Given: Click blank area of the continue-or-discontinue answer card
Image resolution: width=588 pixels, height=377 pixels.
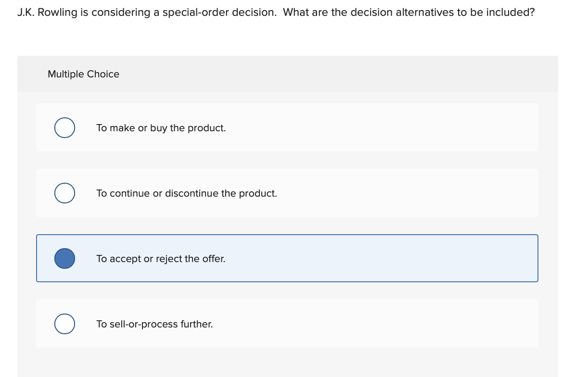Looking at the screenshot, I should click(385, 193).
